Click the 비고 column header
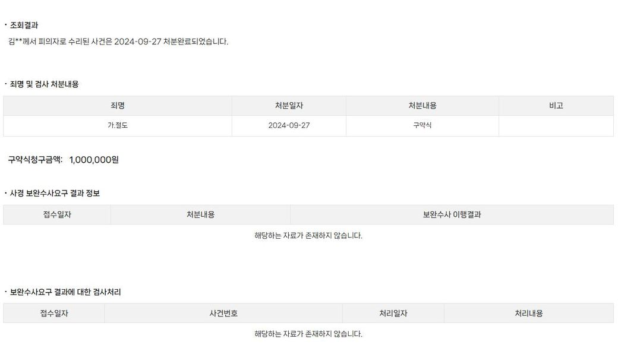The height and width of the screenshot is (364, 618). pyautogui.click(x=556, y=106)
